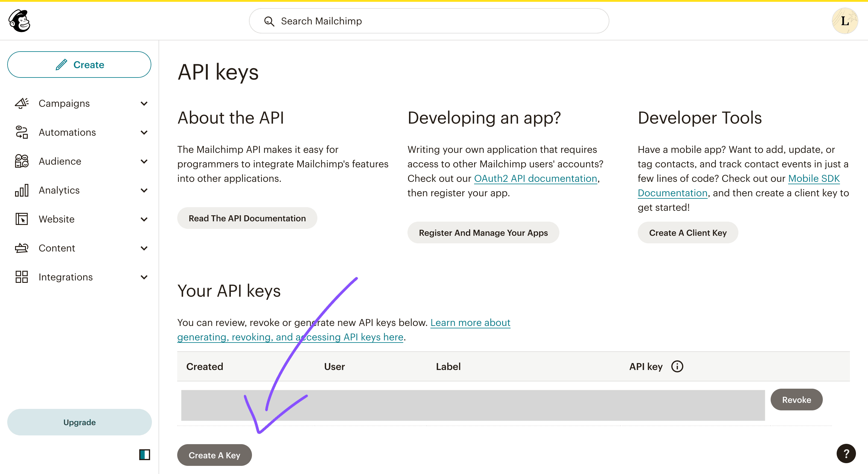Open the profile avatar menu
The width and height of the screenshot is (868, 474).
click(845, 21)
